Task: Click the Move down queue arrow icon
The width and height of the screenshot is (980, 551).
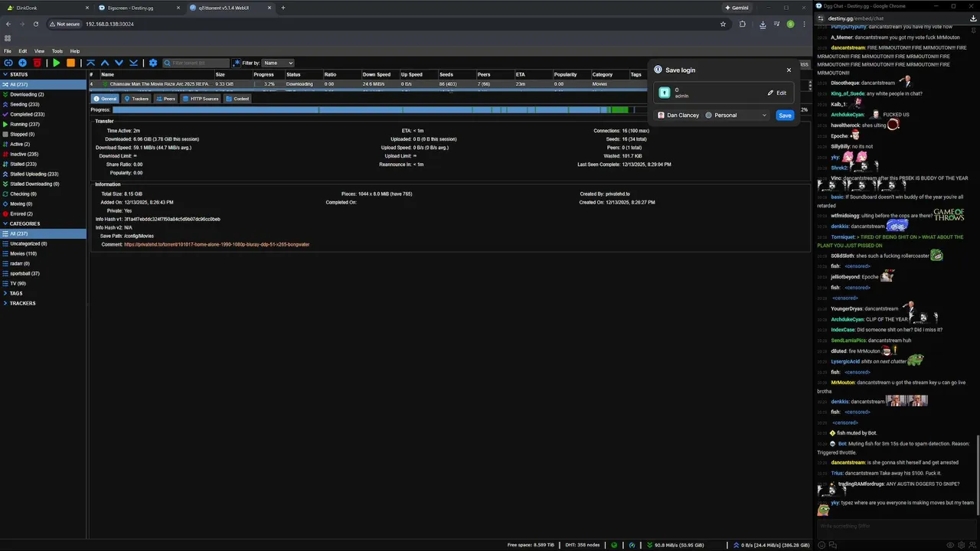Action: point(119,63)
